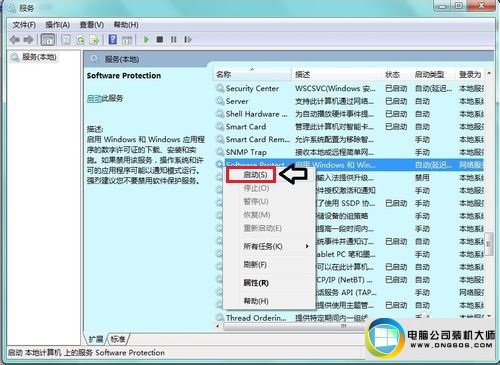Viewport: 500px width, 365px height.
Task: Click the action pane toolbar icon next to the Help icon
Action: click(x=127, y=40)
